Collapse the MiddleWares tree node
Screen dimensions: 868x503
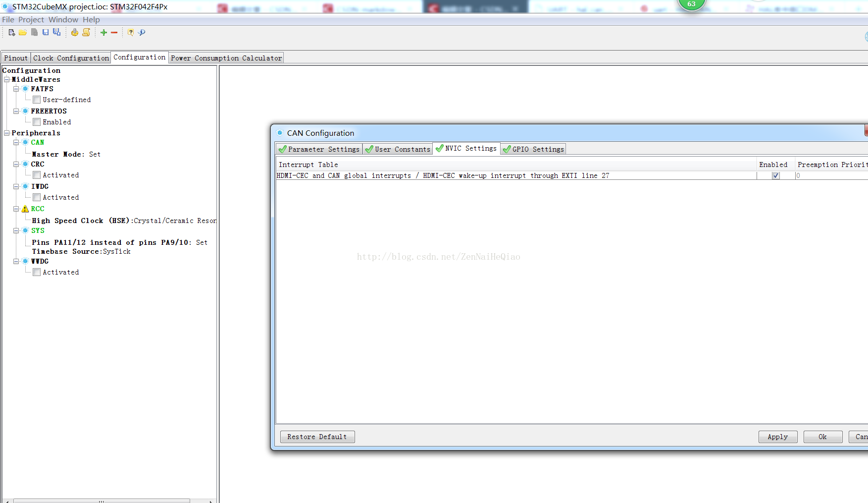pos(7,80)
